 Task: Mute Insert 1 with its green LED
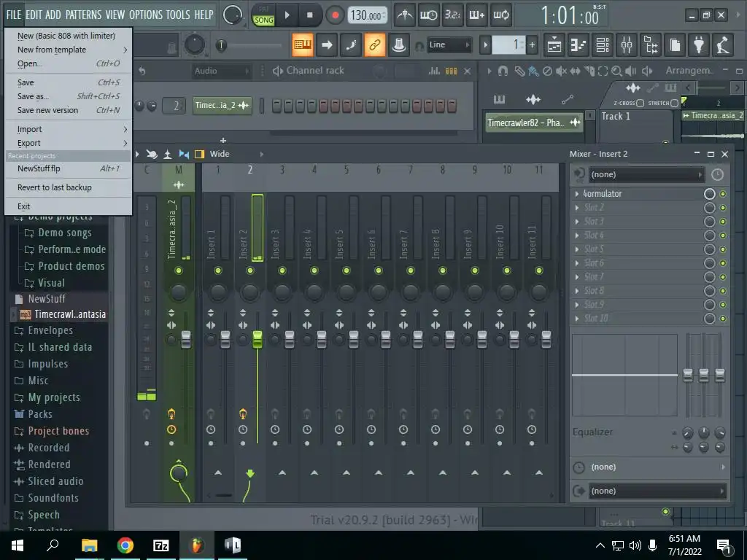tap(217, 271)
